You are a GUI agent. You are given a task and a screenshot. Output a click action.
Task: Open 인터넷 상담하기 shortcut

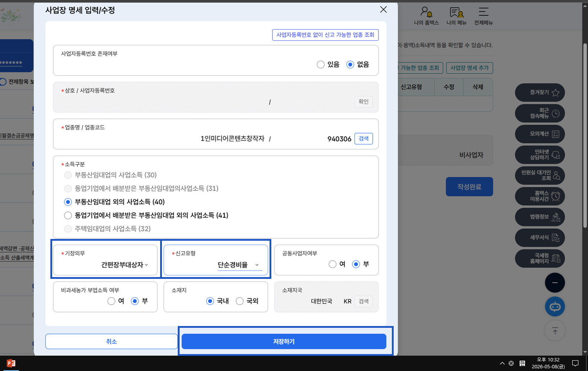click(x=540, y=155)
